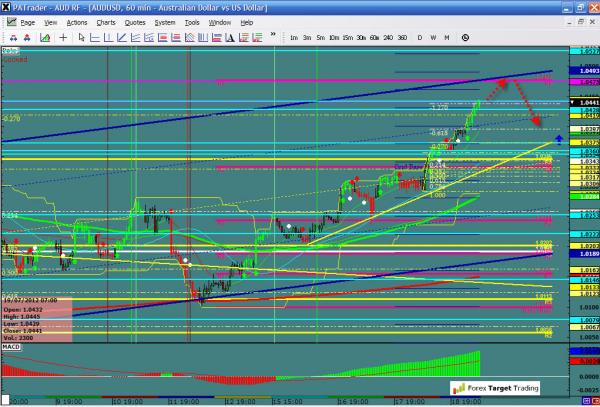Screen dimensions: 600x407
Task: Click the Close: 1.0441 value in data box
Action: pos(23,331)
